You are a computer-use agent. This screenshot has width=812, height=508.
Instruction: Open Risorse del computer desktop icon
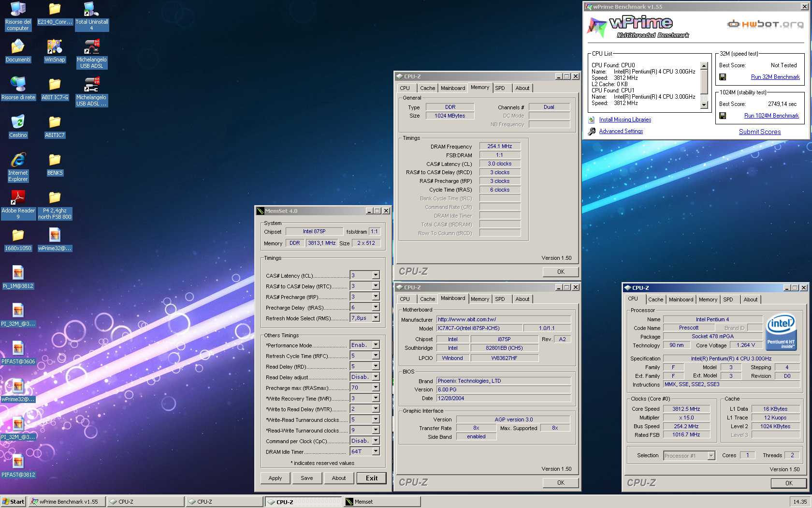click(18, 16)
